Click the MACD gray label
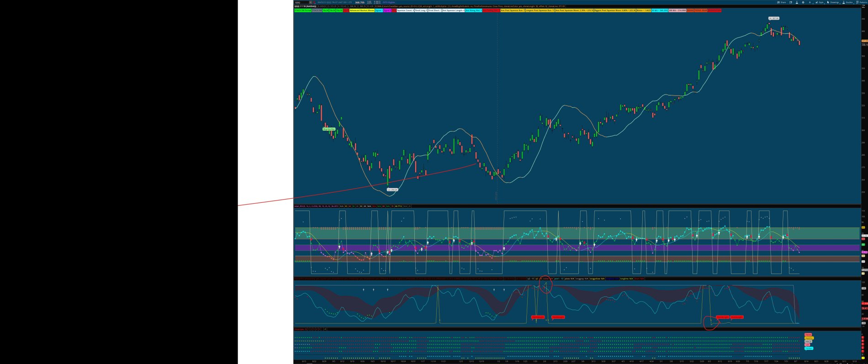 pos(808,342)
